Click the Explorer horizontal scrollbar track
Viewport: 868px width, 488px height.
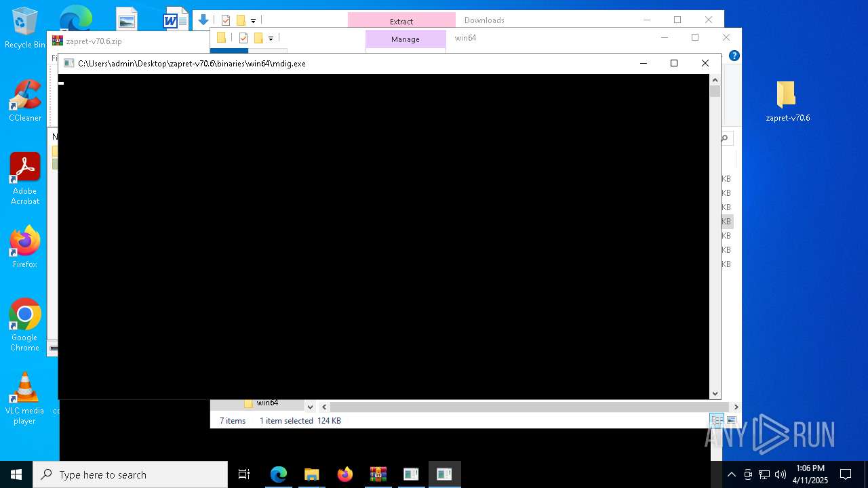tap(529, 407)
